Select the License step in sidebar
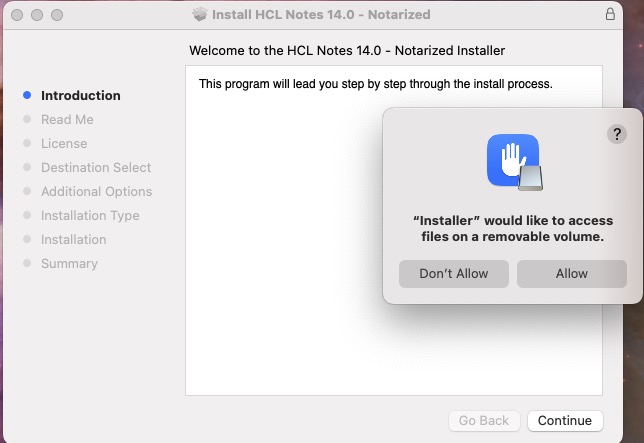This screenshot has height=443, width=644. click(64, 144)
